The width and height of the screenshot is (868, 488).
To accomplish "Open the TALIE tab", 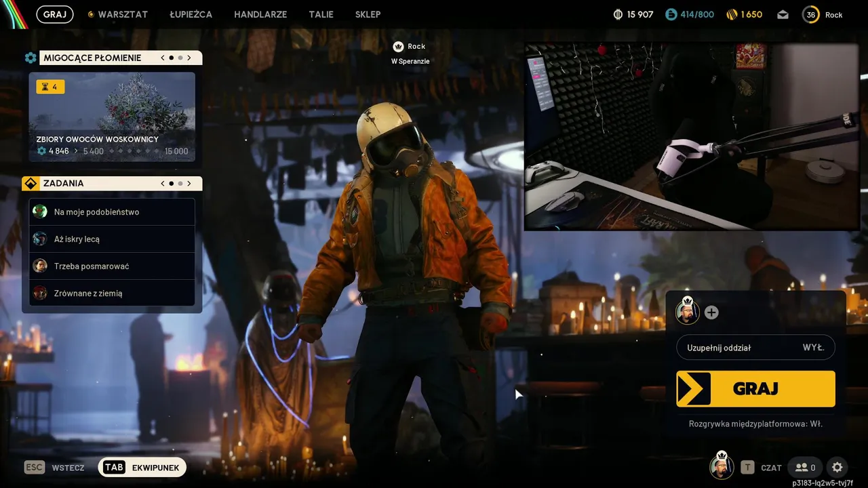I will 321,14.
